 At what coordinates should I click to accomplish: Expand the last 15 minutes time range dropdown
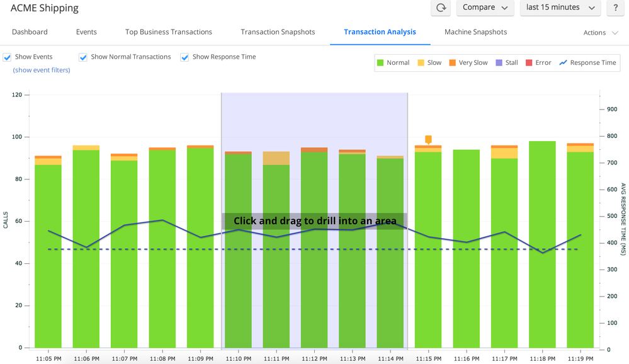[560, 8]
